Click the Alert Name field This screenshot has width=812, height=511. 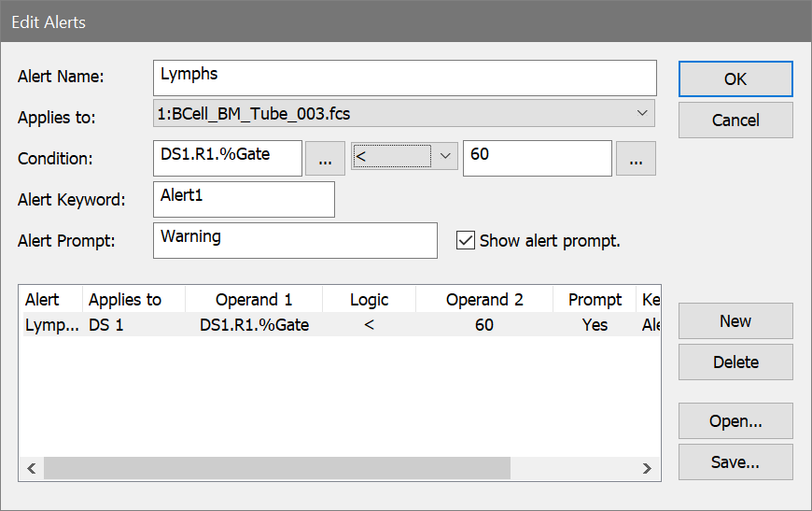pyautogui.click(x=404, y=77)
